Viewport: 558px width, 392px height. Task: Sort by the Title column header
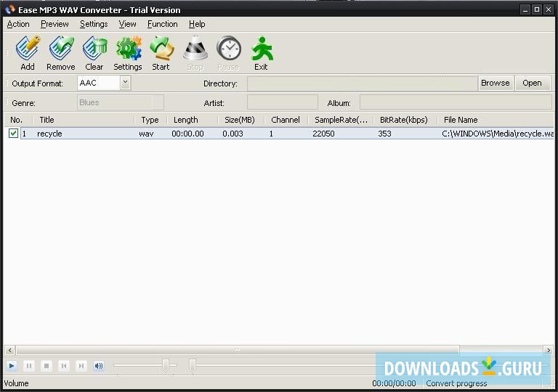point(84,120)
